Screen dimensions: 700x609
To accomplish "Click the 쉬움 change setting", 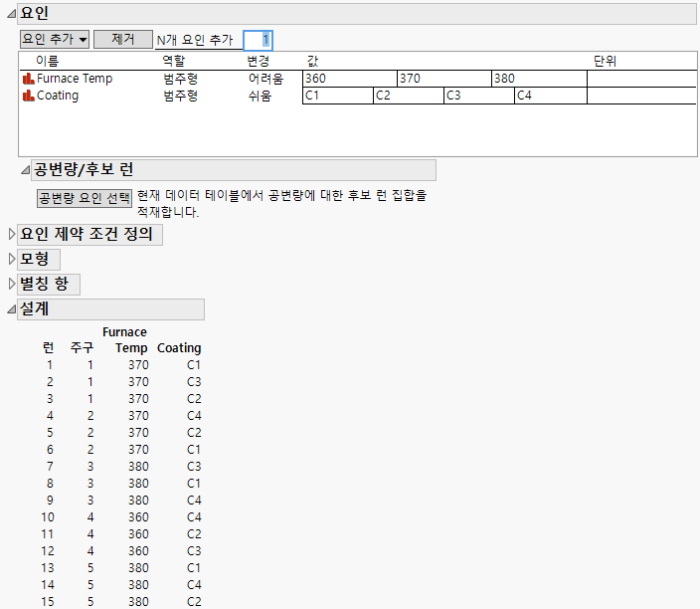I will click(x=261, y=96).
